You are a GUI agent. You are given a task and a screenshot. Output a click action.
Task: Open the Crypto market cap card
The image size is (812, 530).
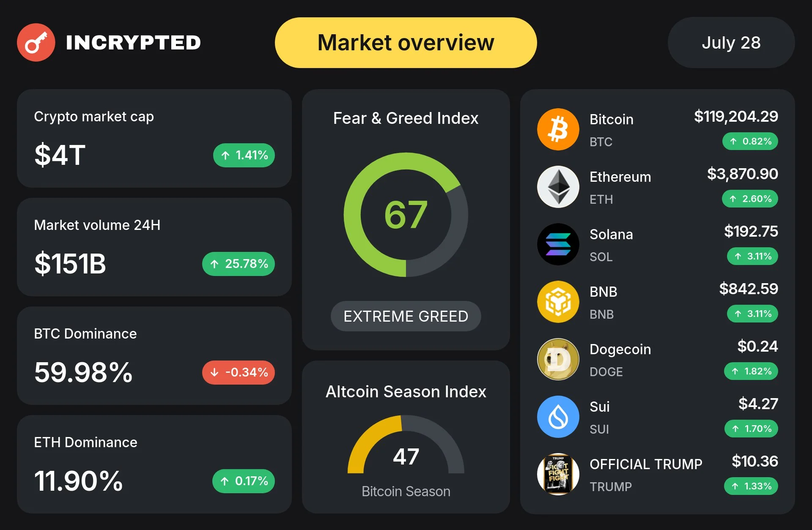pos(154,138)
